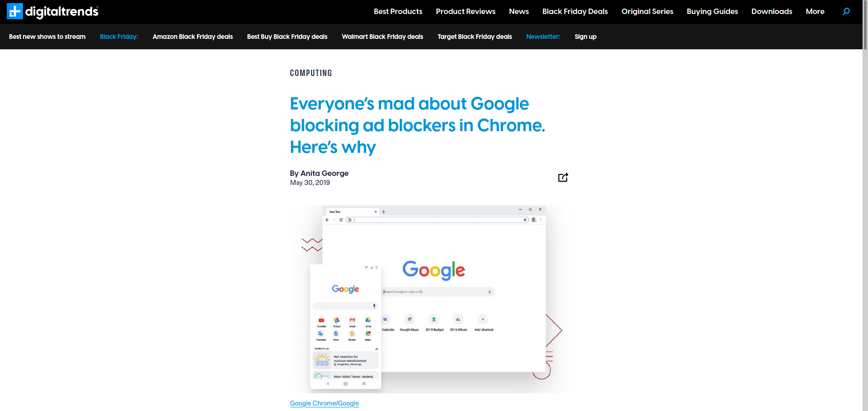Screen dimensions: 868x411
Task: Open Amazon Black Friday deals link
Action: coord(193,37)
